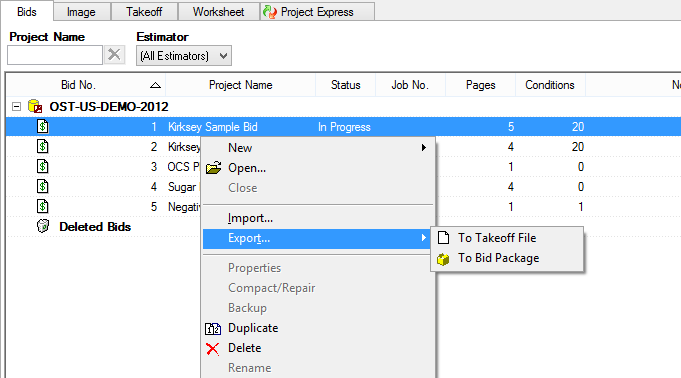Click the OST-US-DEMO-2012 database icon
This screenshot has width=681, height=378.
click(35, 106)
